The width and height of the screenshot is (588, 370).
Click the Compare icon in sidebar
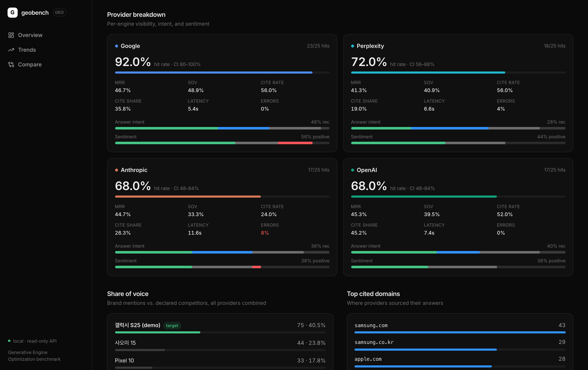(11, 65)
